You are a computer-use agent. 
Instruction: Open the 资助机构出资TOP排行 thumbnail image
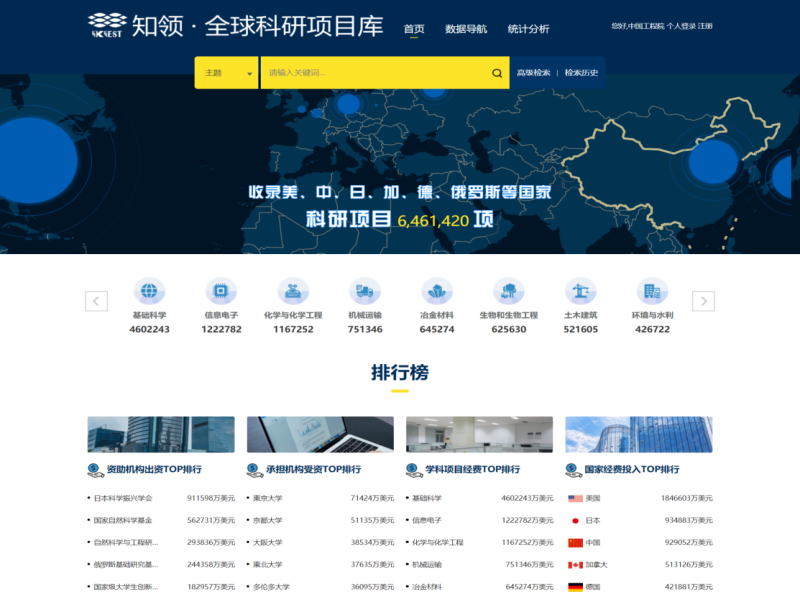[161, 434]
